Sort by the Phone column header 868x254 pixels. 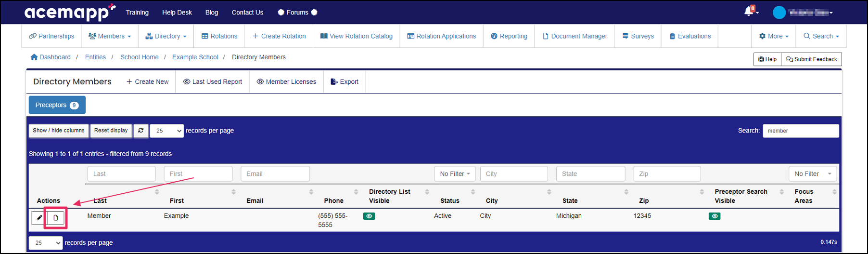334,201
